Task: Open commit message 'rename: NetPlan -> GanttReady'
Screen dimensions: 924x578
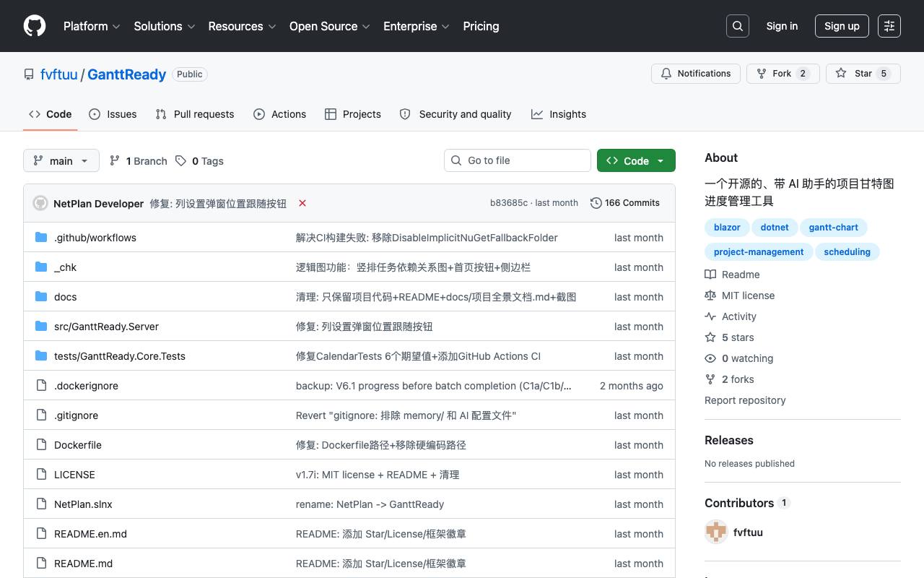Action: pyautogui.click(x=370, y=504)
